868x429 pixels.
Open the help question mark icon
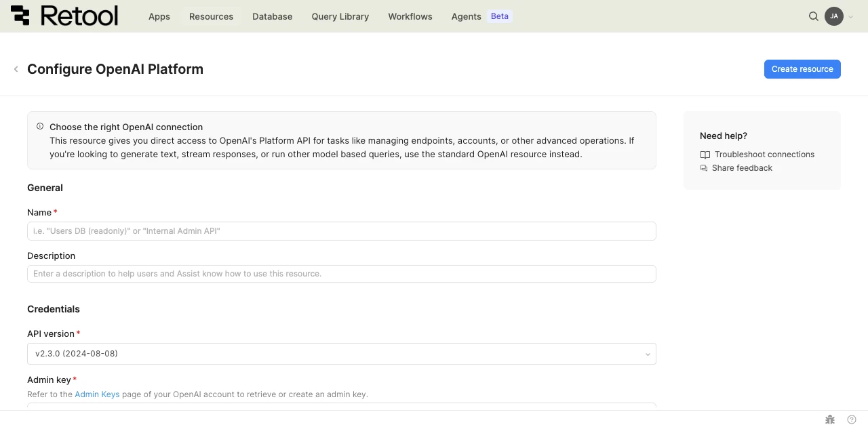tap(852, 420)
